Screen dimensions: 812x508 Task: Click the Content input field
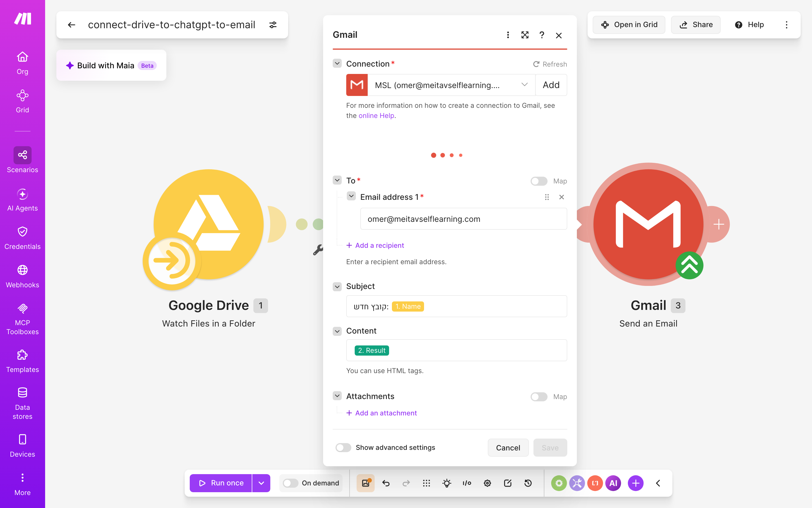pyautogui.click(x=456, y=350)
